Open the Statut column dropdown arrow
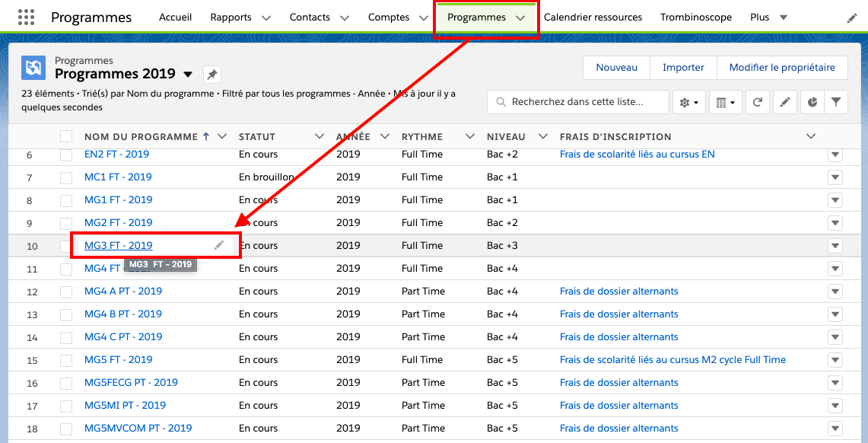The width and height of the screenshot is (868, 443). pos(320,136)
